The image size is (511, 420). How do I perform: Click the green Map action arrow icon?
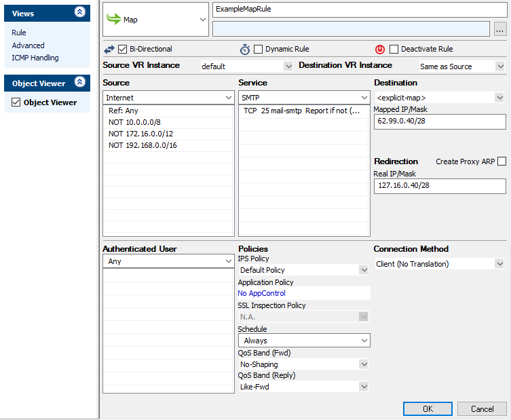(114, 19)
